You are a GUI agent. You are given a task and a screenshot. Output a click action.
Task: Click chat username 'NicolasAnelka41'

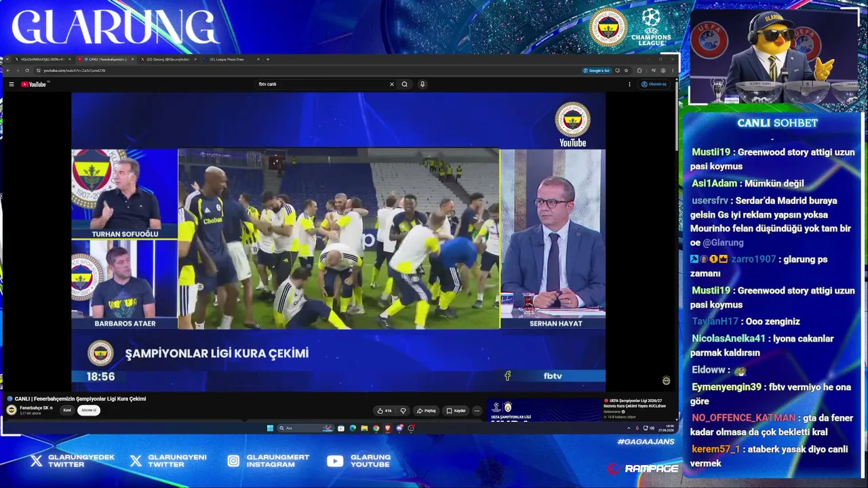[728, 339]
